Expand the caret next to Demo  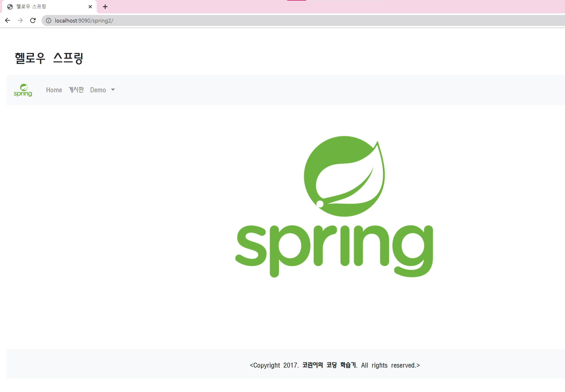point(113,90)
